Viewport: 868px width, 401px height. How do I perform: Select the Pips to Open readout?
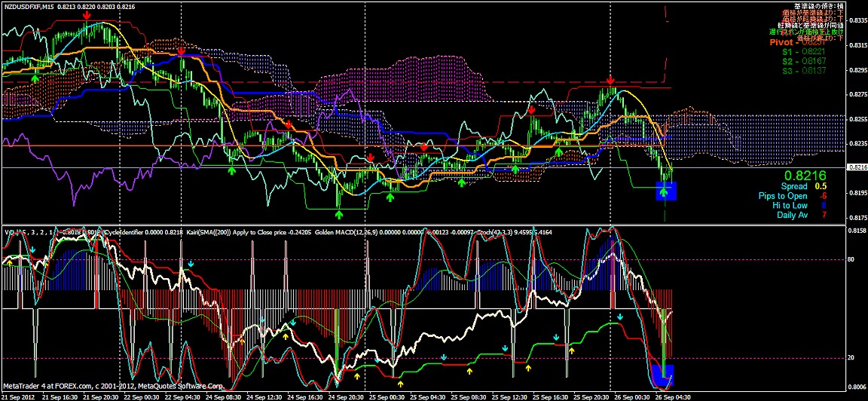805,196
